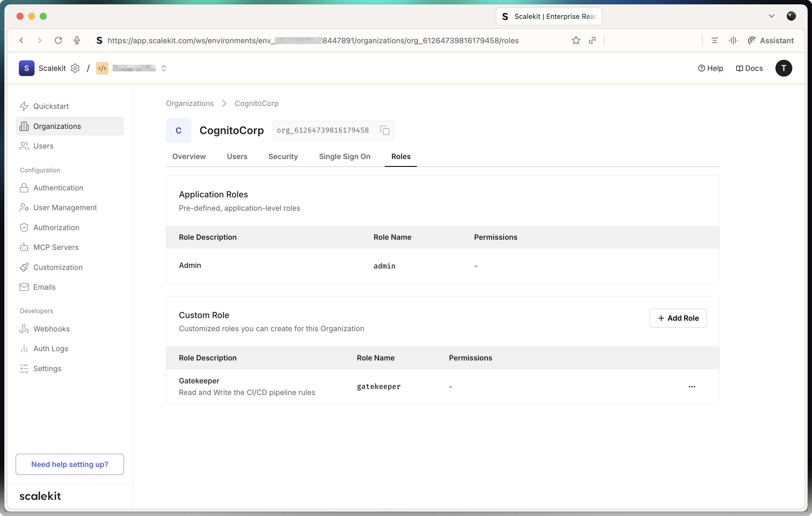812x516 pixels.
Task: Go to Organizations breadcrumb link
Action: [190, 104]
